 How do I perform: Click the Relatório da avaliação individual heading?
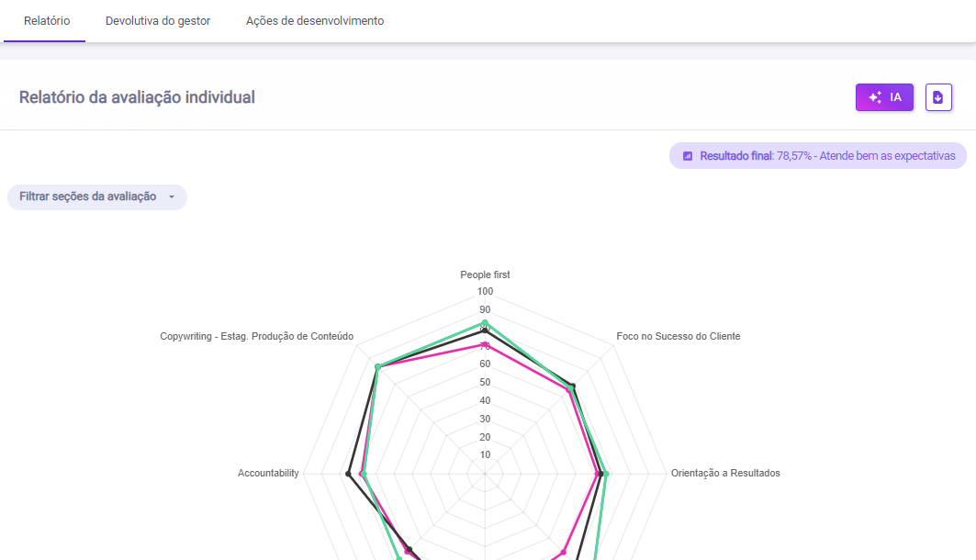[137, 97]
